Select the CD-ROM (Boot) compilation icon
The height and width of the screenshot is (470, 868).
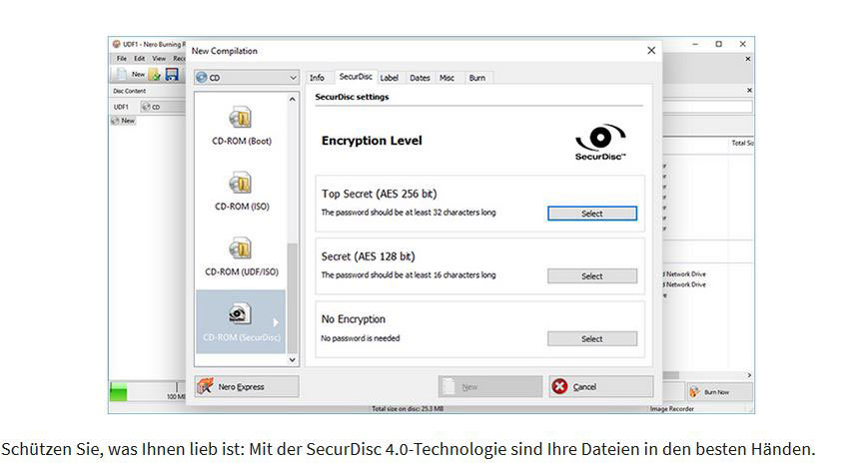[x=241, y=117]
